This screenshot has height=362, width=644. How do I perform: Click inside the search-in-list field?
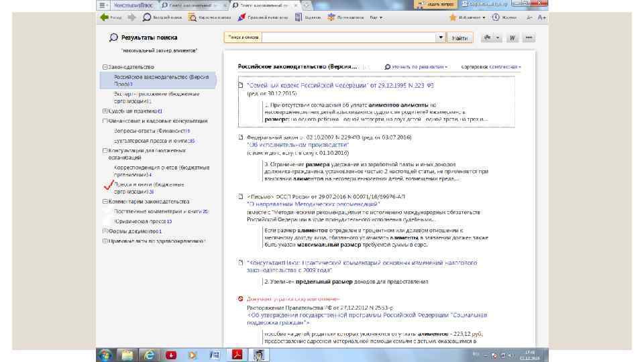(x=349, y=38)
